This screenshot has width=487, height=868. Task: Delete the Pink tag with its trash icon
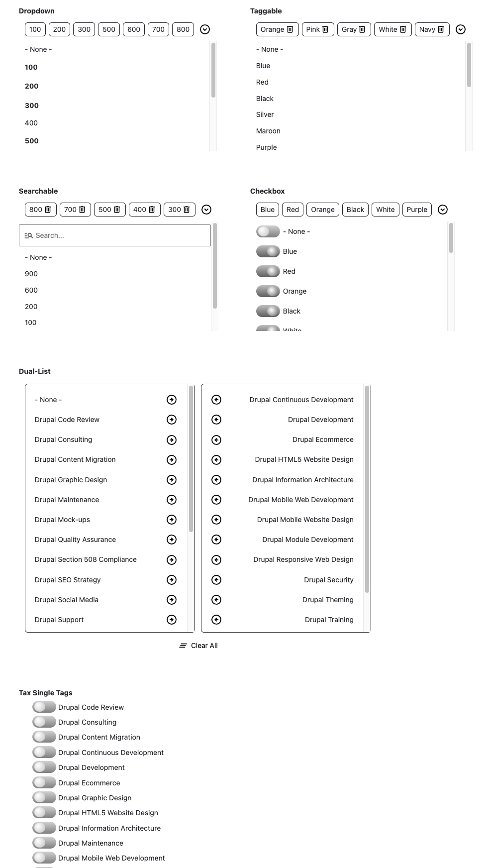[326, 29]
